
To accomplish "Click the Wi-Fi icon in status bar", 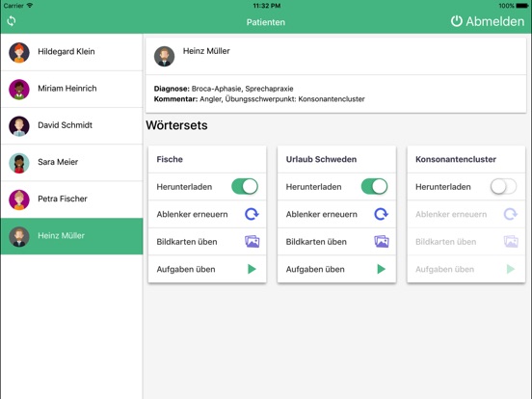I will pos(30,6).
